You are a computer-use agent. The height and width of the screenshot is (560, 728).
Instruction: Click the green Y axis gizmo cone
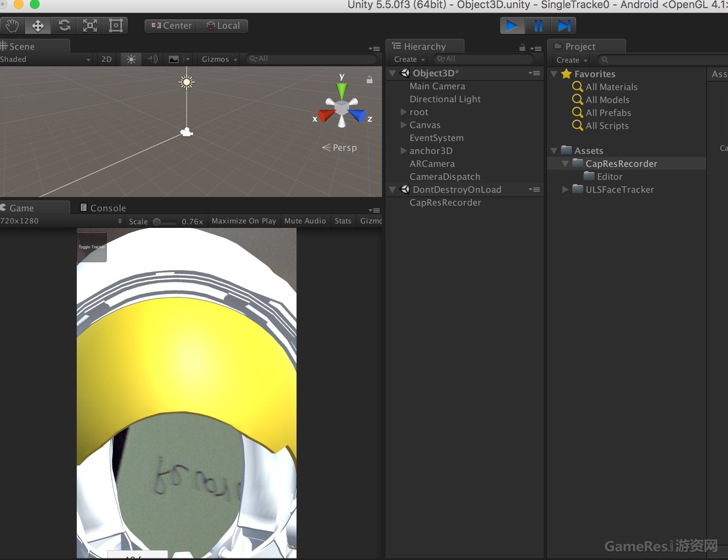tap(342, 91)
